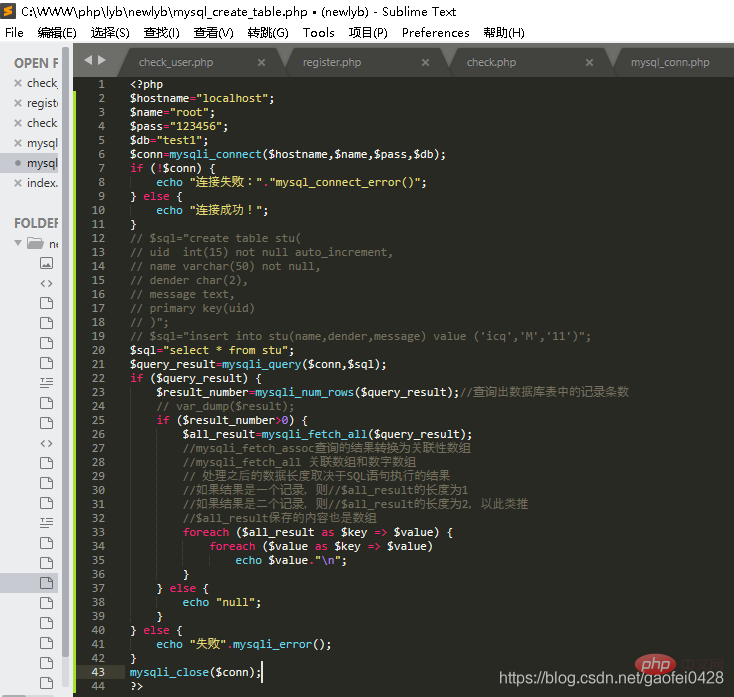Screen dimensions: 734x697
Task: Open the 查找(I) menu
Action: tap(161, 32)
